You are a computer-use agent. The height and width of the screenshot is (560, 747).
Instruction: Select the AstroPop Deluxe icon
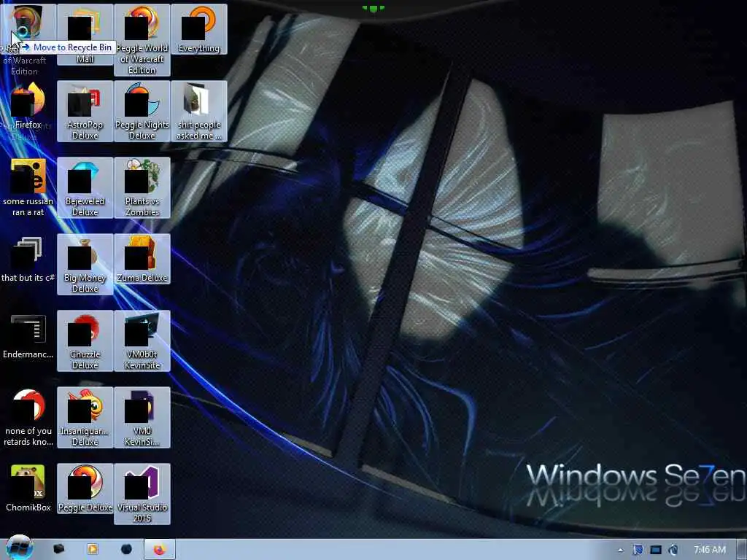tap(85, 111)
